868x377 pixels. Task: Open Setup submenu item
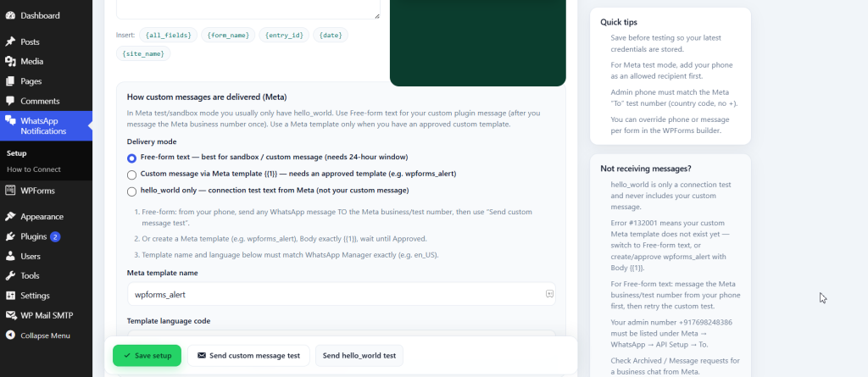[17, 153]
